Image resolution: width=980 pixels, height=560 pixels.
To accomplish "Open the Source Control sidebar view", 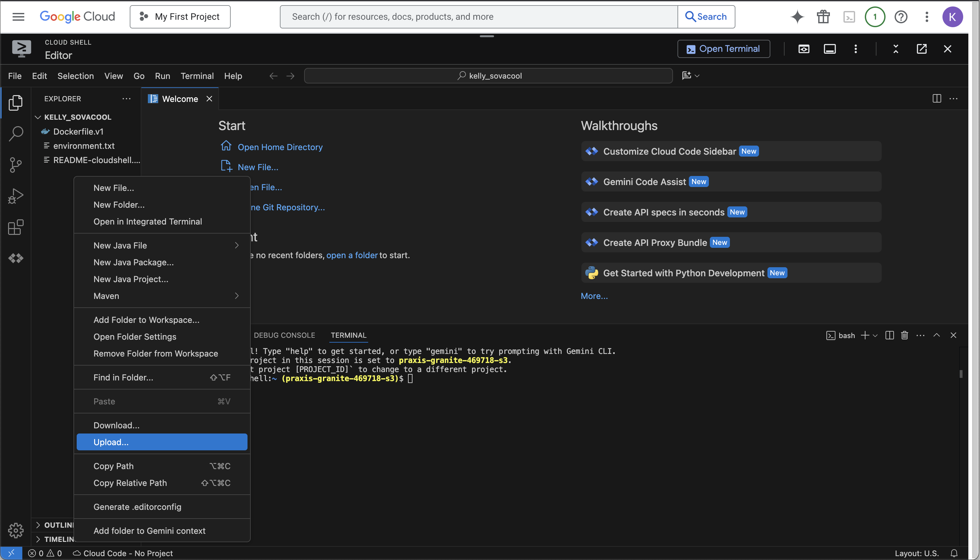I will (x=16, y=165).
